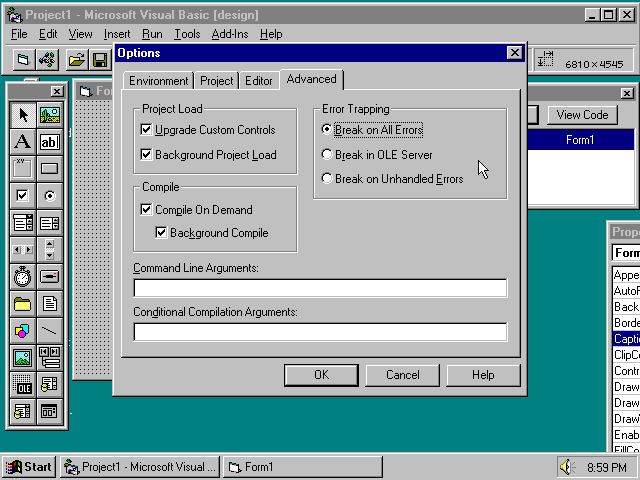
Task: Select the DirListBox folder tool
Action: [x=22, y=304]
